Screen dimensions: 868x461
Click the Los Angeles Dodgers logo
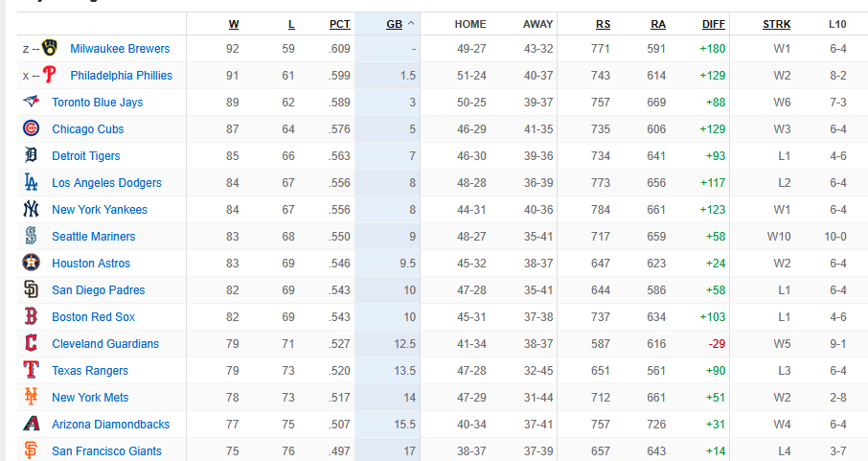31,182
